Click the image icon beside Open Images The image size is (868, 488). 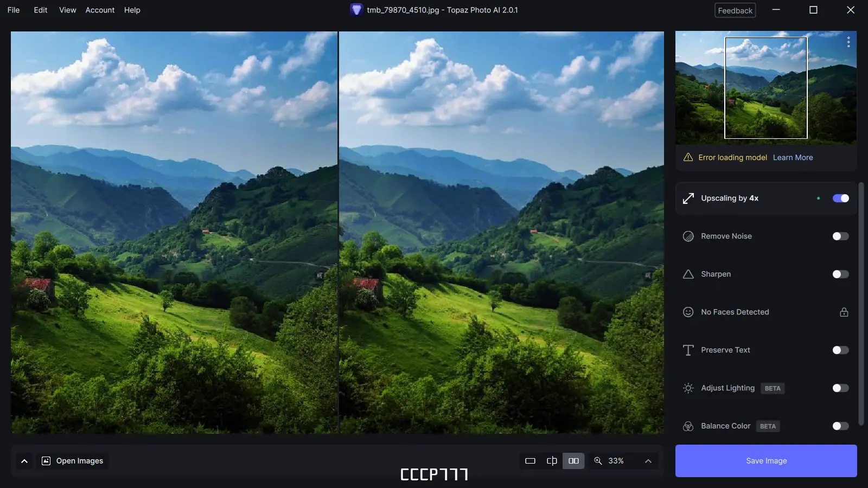[x=46, y=461]
